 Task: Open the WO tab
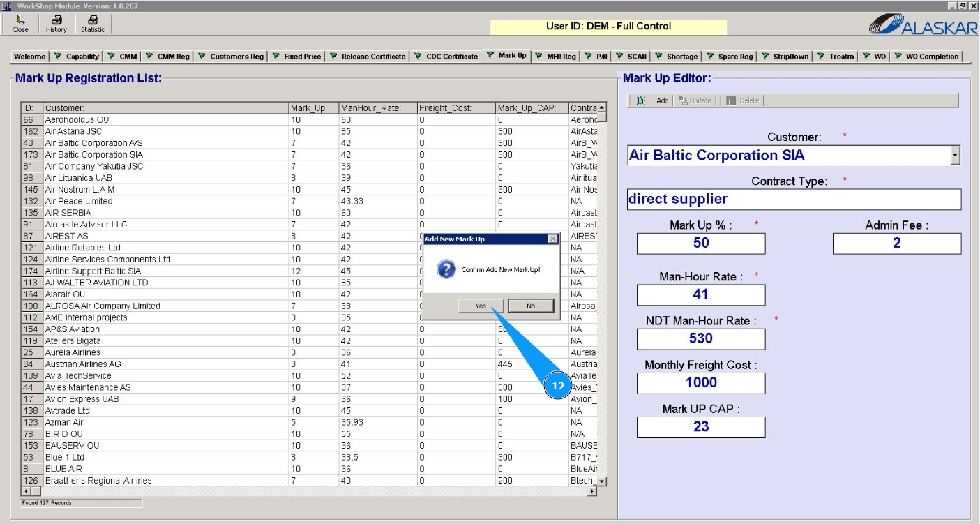pos(874,57)
